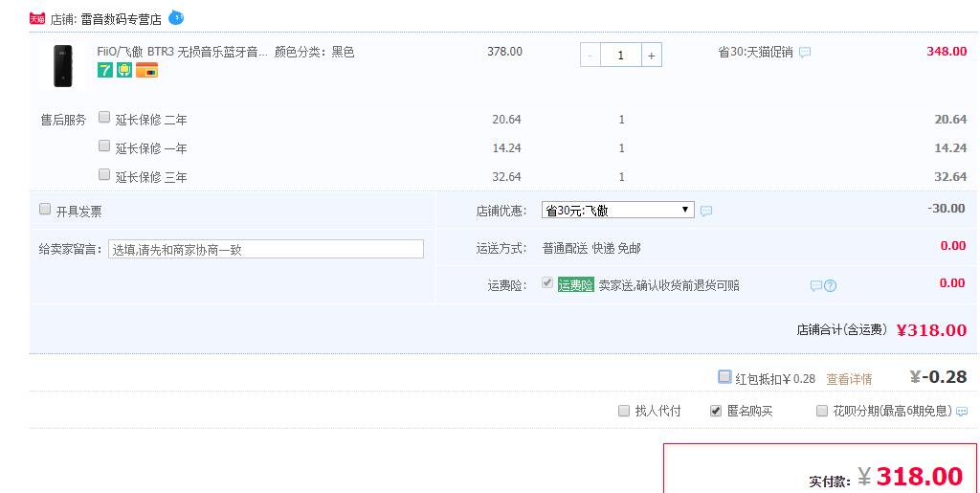980x493 pixels.
Task: Enable the 开具发票 invoice checkbox
Action: [x=45, y=209]
